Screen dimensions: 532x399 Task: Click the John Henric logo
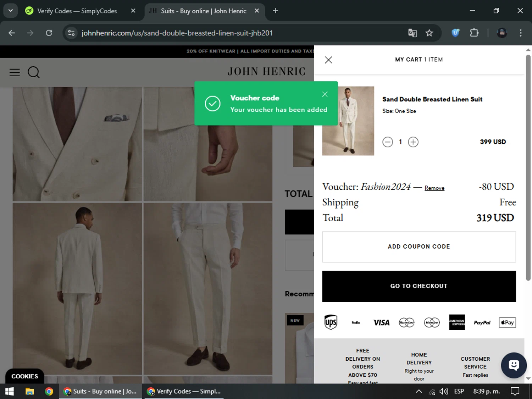(266, 72)
